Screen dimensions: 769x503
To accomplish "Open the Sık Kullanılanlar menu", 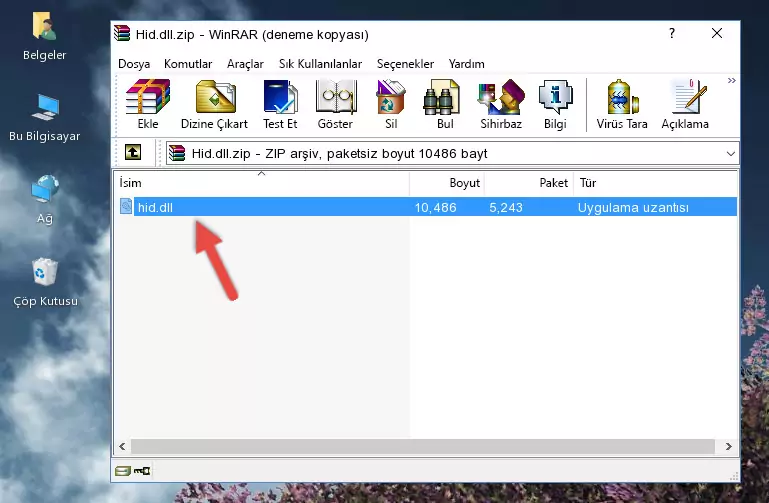I will point(320,64).
